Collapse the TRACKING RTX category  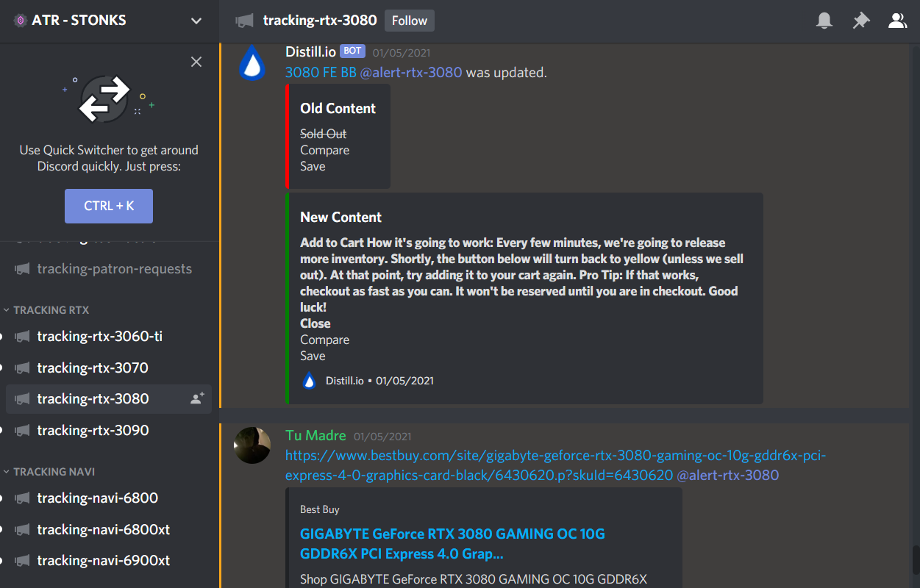click(x=51, y=310)
